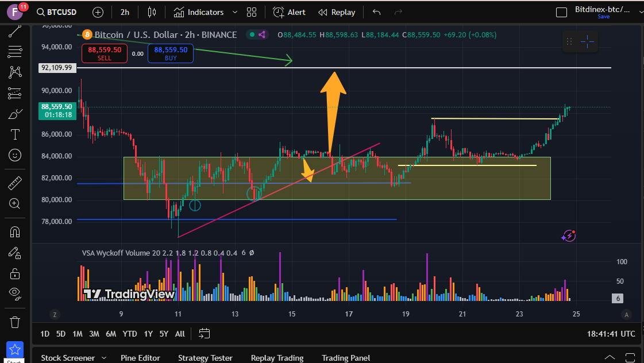Open favorites star toolbar
Image resolution: width=644 pixels, height=363 pixels.
point(15,350)
